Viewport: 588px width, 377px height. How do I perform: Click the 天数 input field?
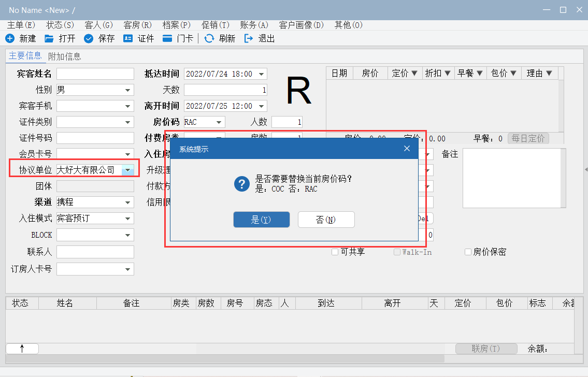tap(225, 90)
